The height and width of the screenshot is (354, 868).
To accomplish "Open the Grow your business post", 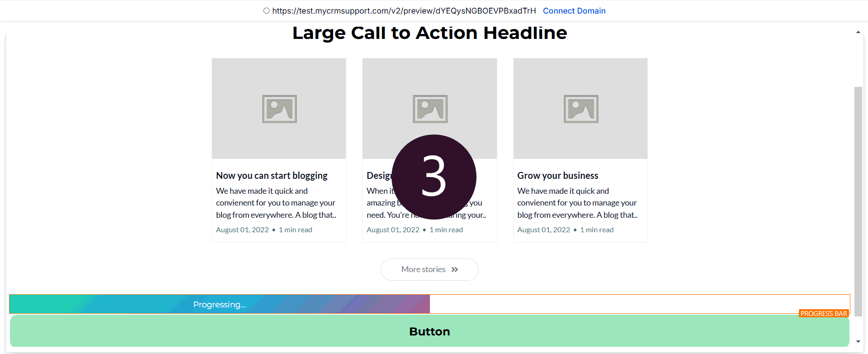I will pos(558,176).
